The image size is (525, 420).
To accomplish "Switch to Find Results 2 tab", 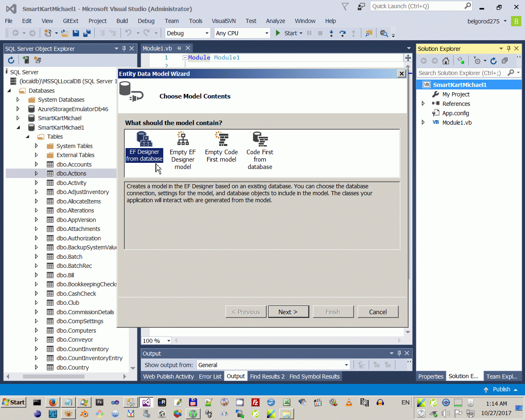I will [267, 377].
